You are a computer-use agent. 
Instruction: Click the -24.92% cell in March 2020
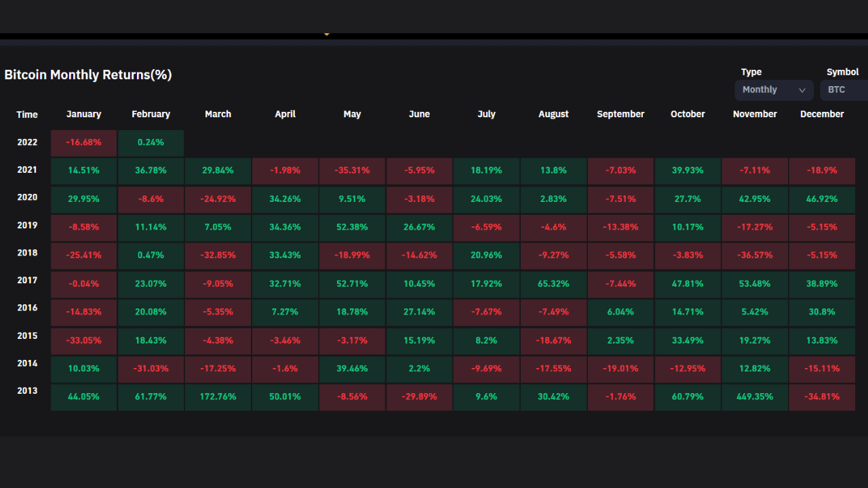tap(218, 199)
